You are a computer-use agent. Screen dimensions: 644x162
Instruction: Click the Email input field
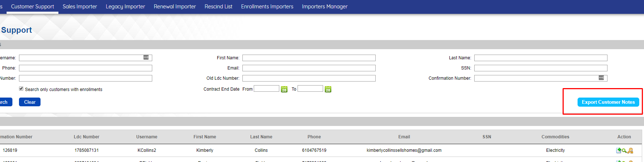pos(309,68)
